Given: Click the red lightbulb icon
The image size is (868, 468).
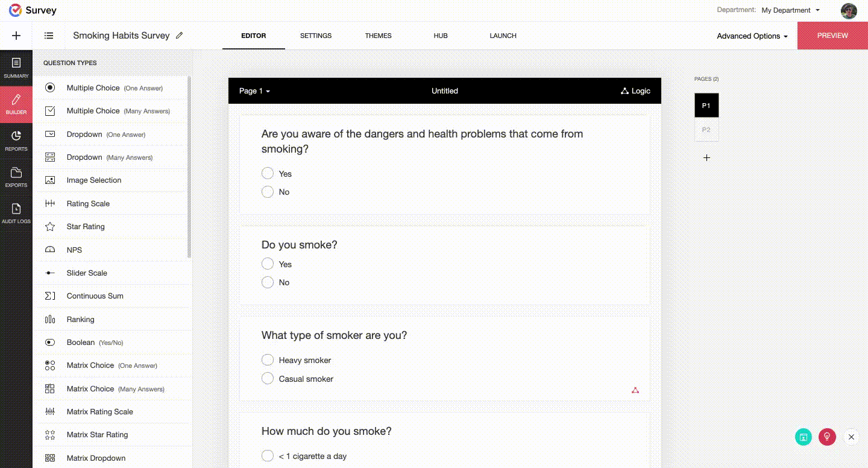Looking at the screenshot, I should pos(827,437).
